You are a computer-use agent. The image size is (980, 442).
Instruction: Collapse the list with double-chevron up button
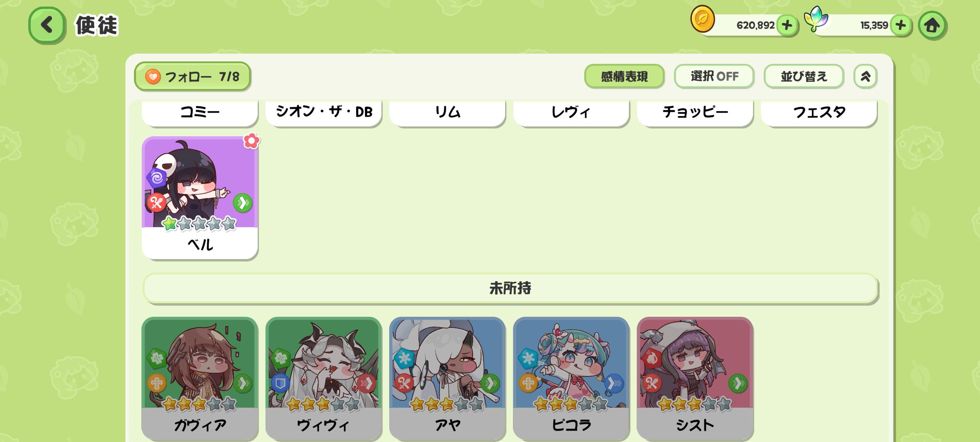[865, 76]
